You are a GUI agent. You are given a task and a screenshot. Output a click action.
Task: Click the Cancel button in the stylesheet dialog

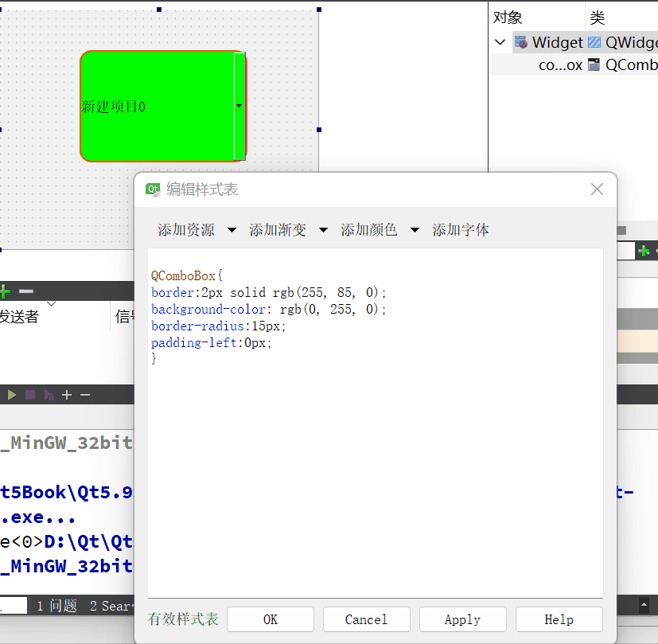(366, 619)
